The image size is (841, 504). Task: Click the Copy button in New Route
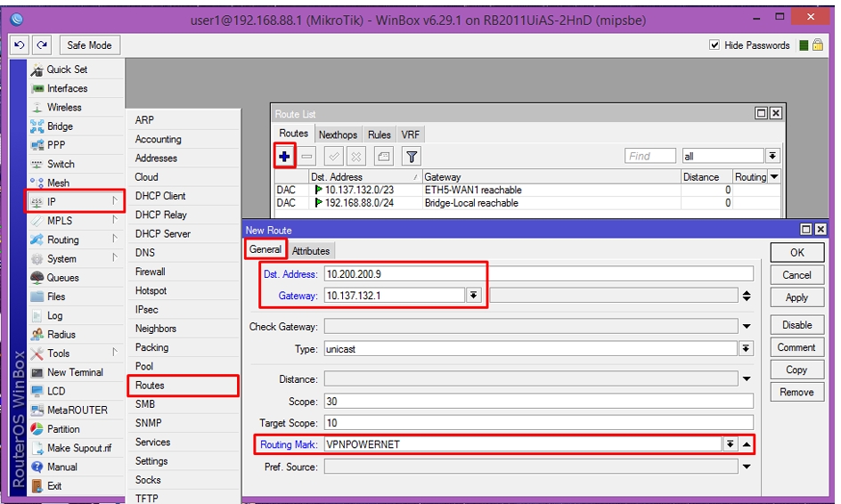(797, 370)
